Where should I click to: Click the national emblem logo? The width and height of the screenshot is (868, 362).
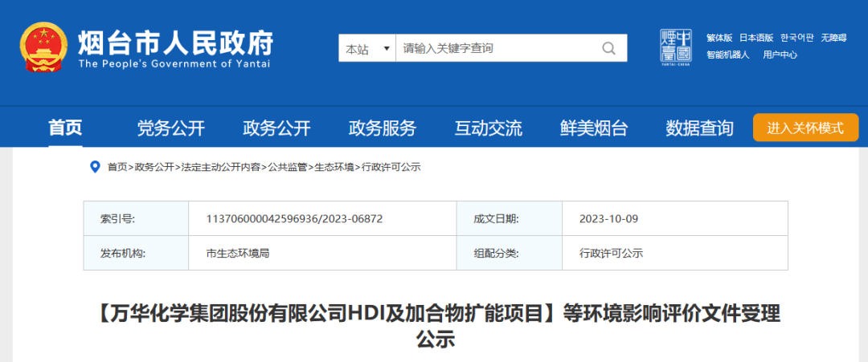(43, 47)
